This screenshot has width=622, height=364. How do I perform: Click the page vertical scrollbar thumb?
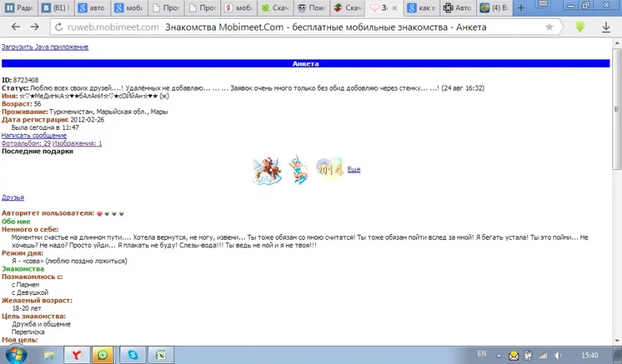617,108
